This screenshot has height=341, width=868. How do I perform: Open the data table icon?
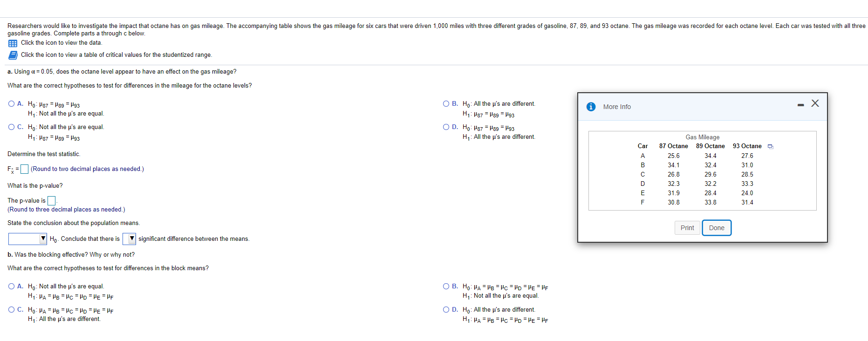pos(13,43)
